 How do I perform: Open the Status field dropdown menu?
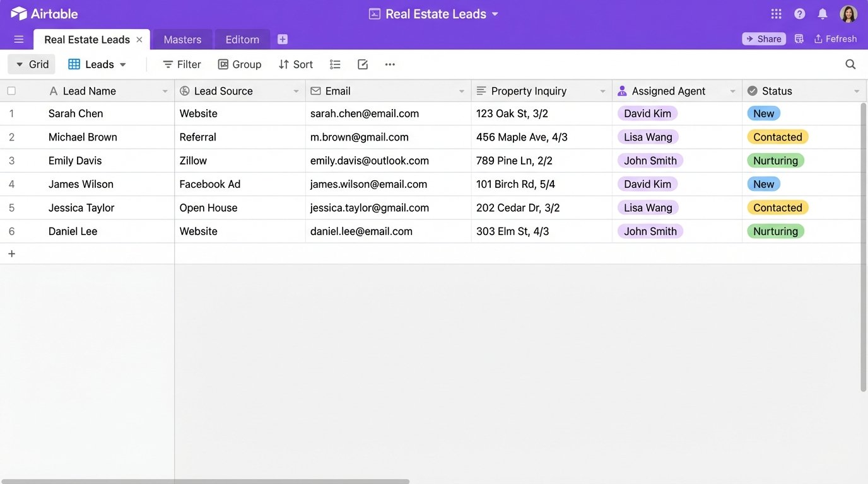tap(857, 90)
